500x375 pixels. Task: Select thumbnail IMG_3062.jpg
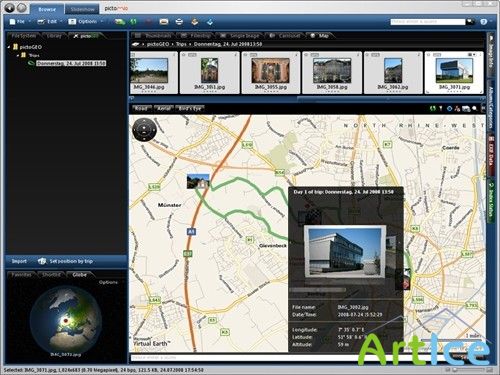(x=393, y=73)
